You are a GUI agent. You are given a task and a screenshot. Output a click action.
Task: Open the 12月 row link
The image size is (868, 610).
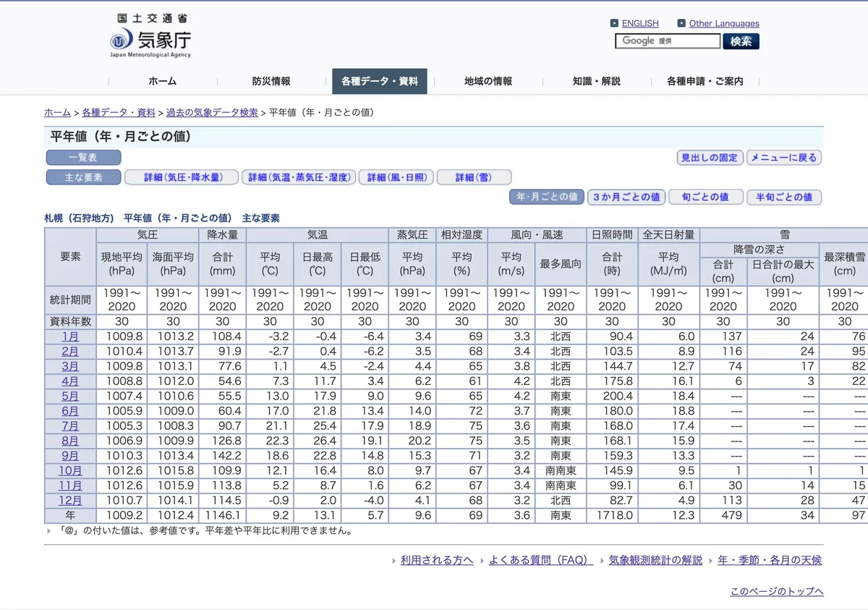pyautogui.click(x=70, y=501)
